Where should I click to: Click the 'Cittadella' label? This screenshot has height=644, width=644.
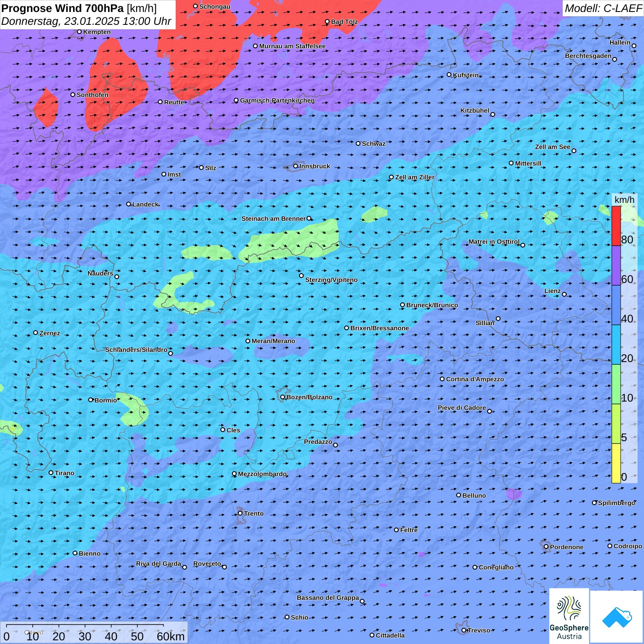[391, 635]
